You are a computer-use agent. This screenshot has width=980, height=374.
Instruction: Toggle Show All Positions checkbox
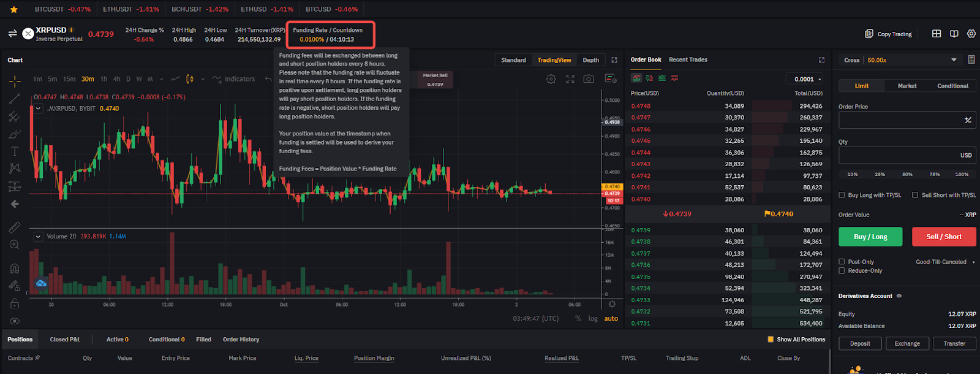(771, 339)
